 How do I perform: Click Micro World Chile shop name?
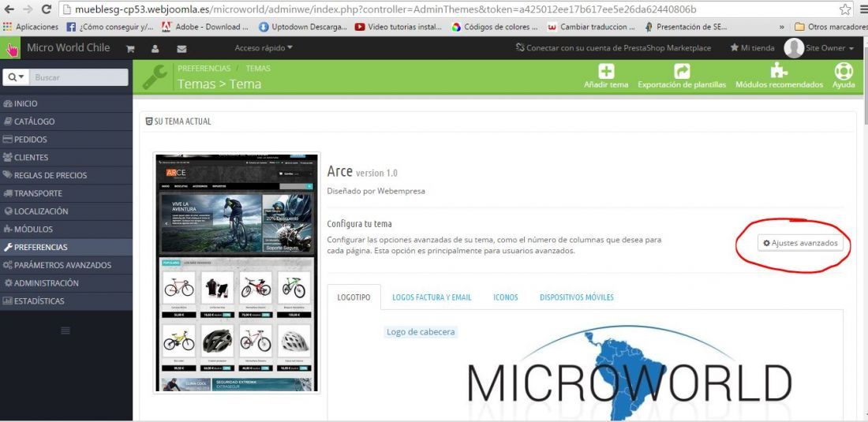click(x=68, y=47)
